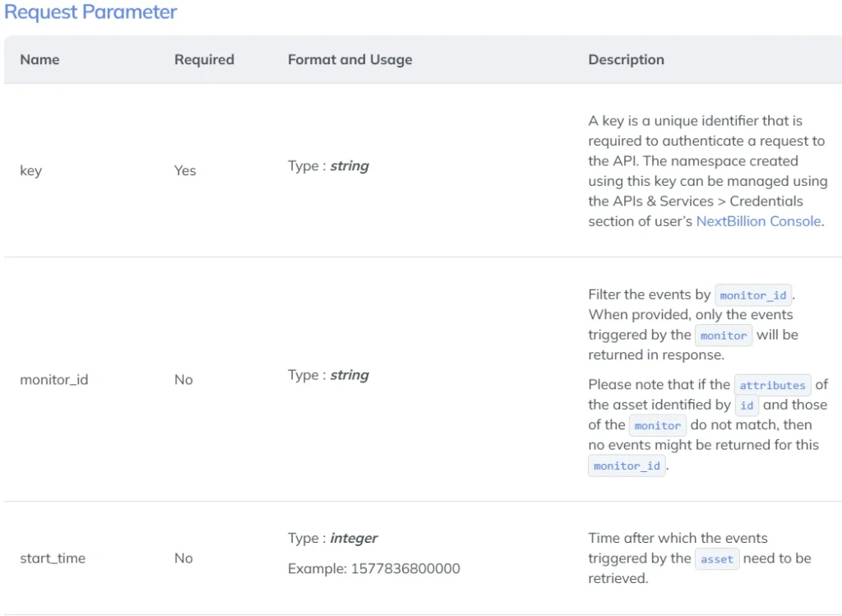Click the No cell in start_time row
The height and width of the screenshot is (616, 842).
click(x=183, y=558)
